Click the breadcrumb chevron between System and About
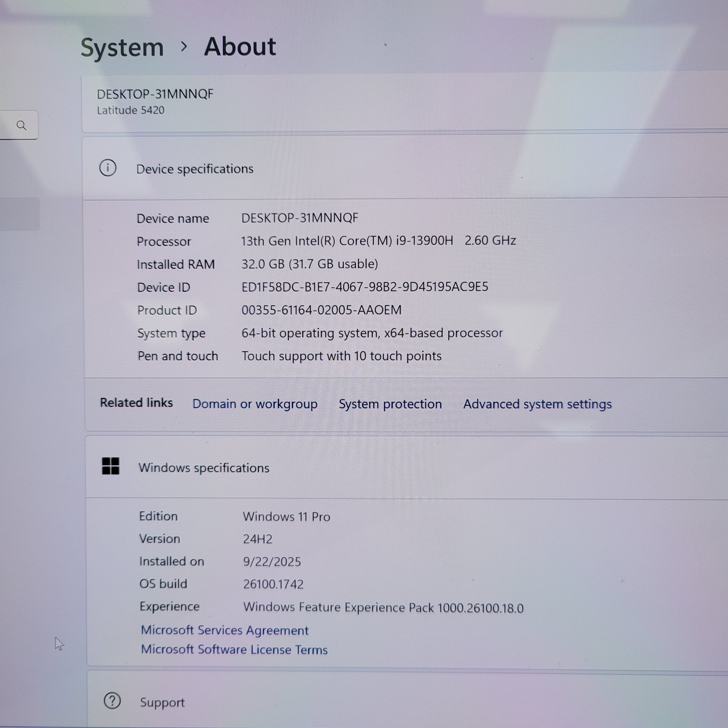The image size is (728, 728). coord(184,47)
